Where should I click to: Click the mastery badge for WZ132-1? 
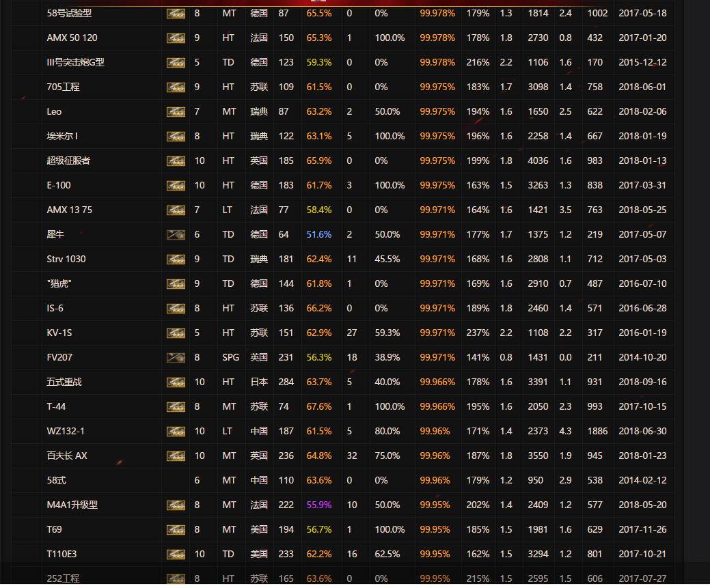(176, 432)
